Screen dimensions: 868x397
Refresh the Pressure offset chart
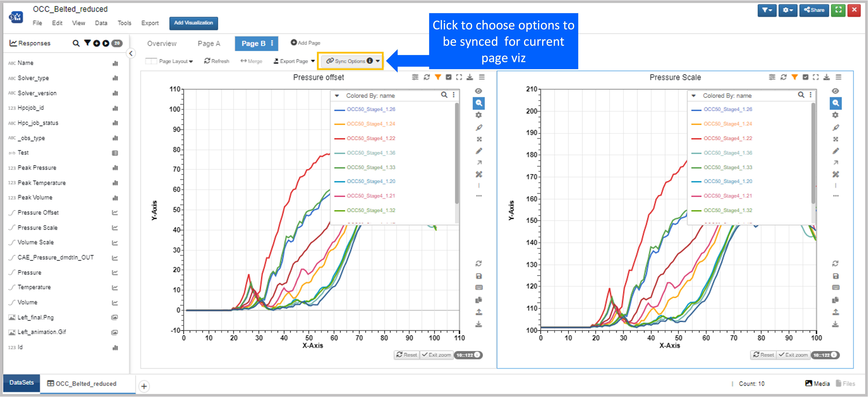[x=427, y=77]
